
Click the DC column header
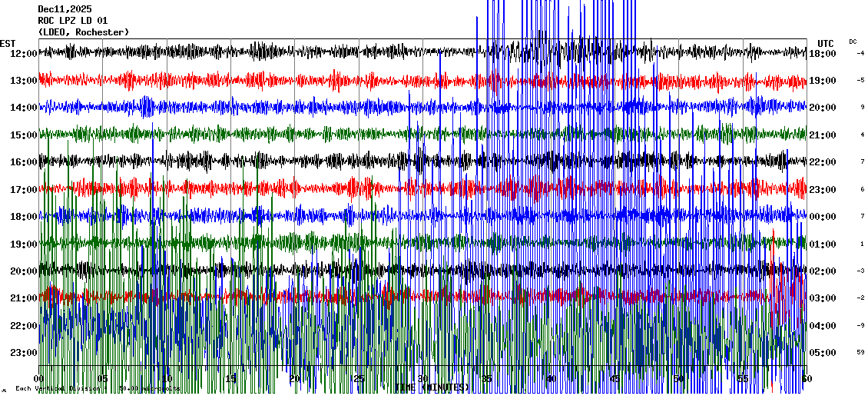pyautogui.click(x=853, y=42)
